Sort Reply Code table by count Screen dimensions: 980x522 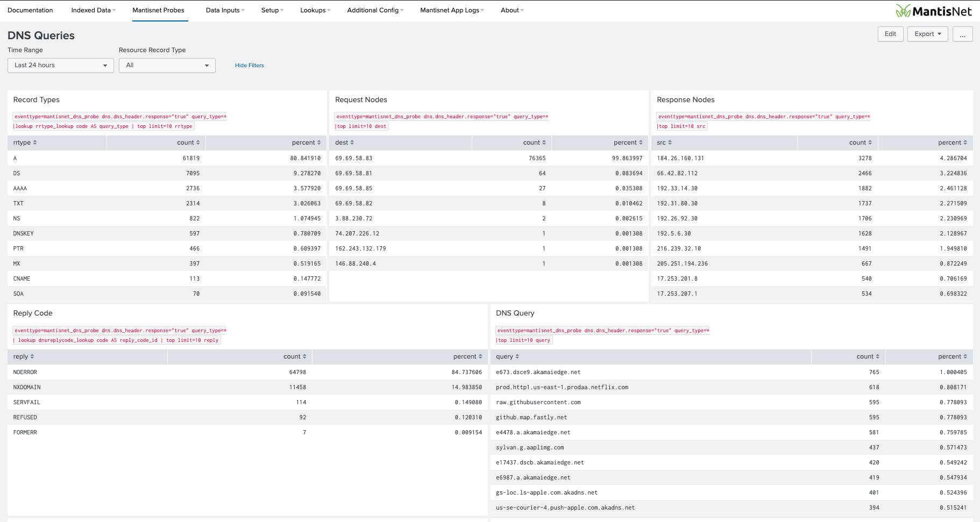(x=295, y=356)
